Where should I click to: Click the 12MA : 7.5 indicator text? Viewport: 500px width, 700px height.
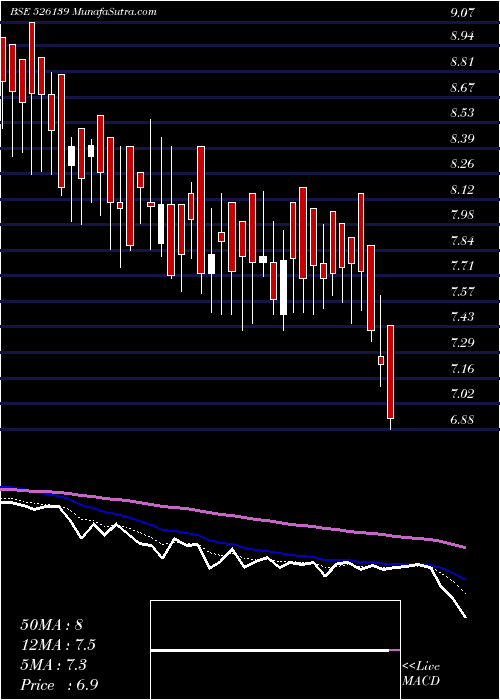58,645
